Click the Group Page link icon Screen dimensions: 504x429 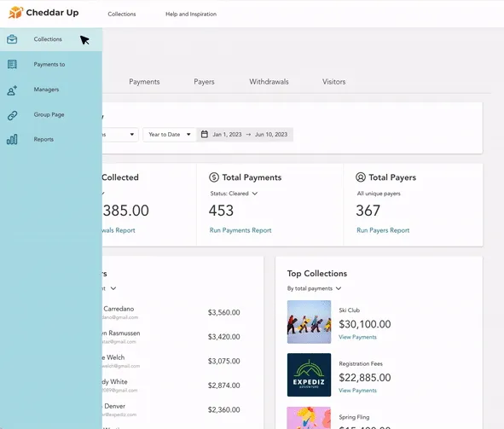(12, 115)
